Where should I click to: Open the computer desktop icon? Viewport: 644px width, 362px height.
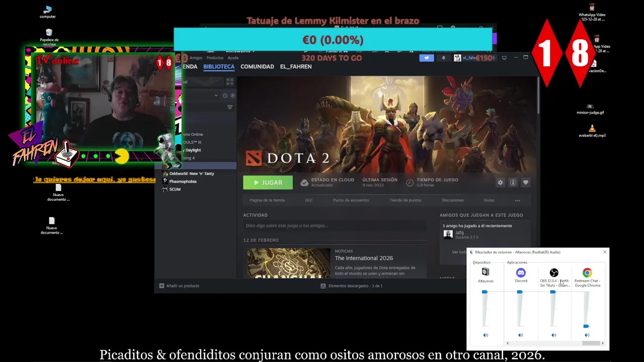pos(48,10)
